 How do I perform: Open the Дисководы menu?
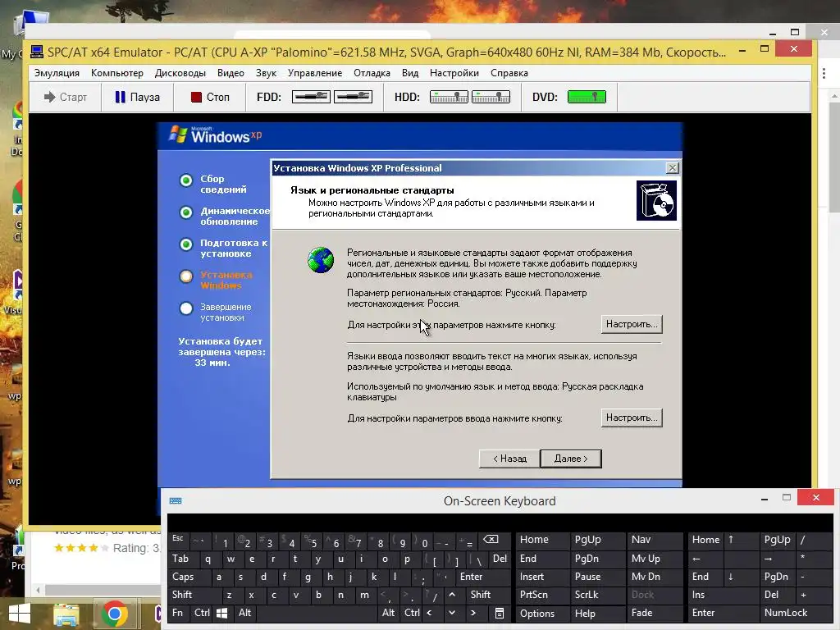click(180, 73)
